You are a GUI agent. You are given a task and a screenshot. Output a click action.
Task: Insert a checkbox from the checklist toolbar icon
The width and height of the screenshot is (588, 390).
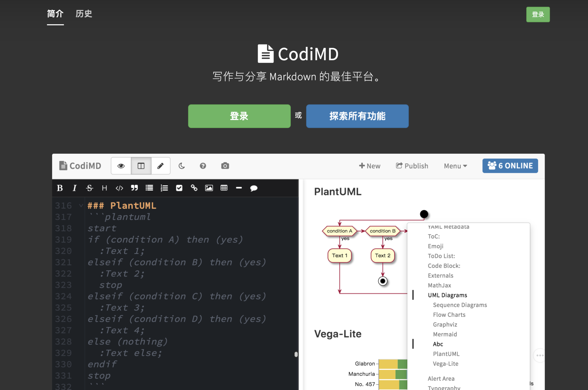pos(179,188)
